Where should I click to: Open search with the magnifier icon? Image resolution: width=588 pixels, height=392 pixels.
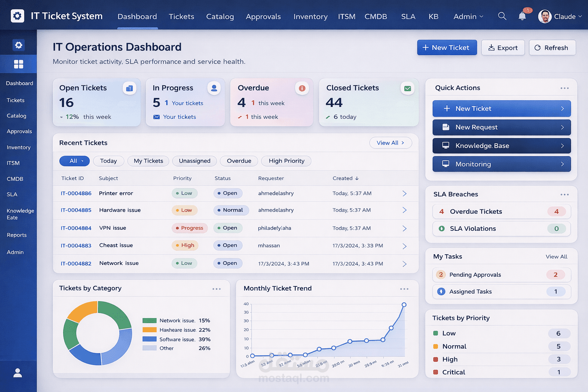[x=502, y=16]
